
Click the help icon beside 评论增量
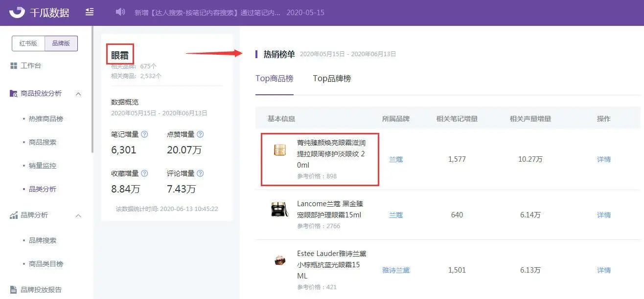(200, 173)
